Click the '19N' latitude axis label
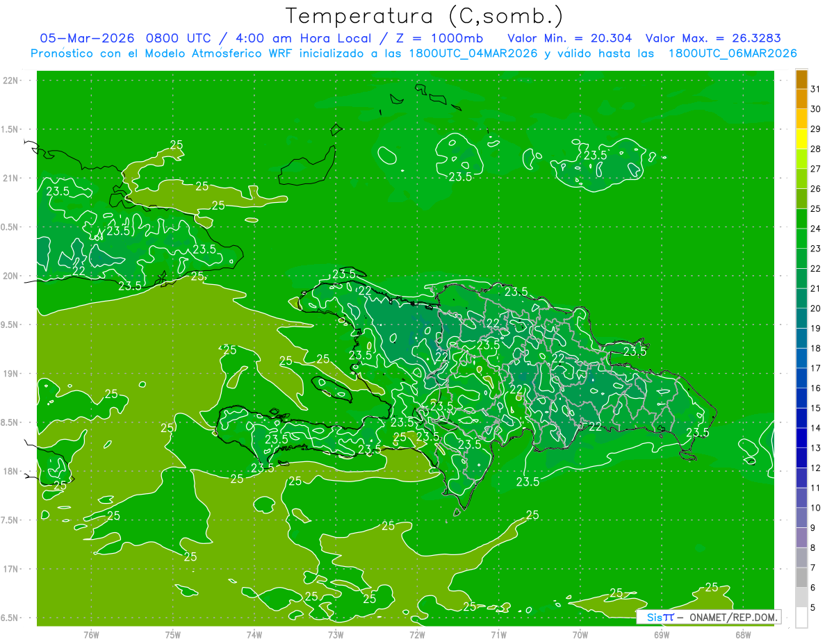 click(12, 374)
